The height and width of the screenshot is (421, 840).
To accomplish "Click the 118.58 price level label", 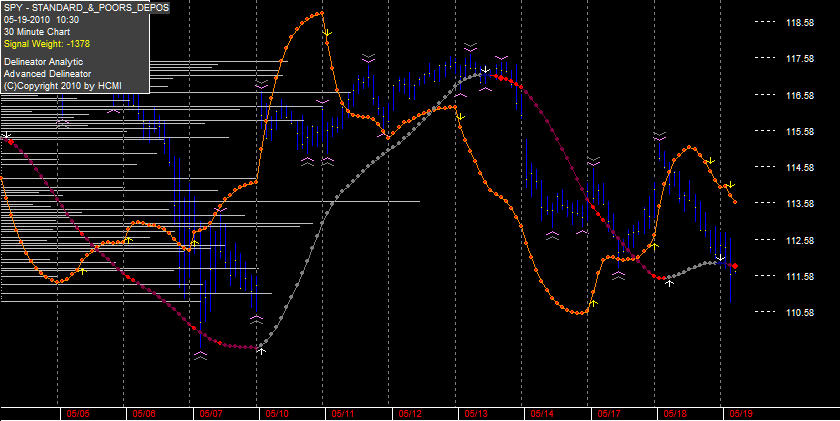I will [x=800, y=22].
